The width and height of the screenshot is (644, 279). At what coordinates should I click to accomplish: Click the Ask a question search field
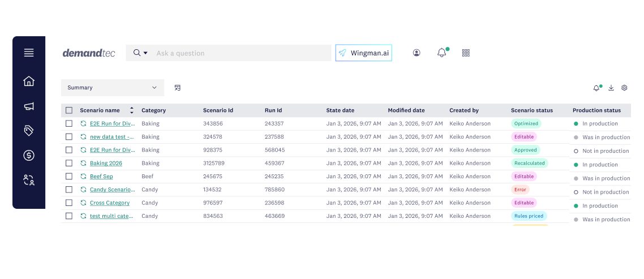coord(241,53)
